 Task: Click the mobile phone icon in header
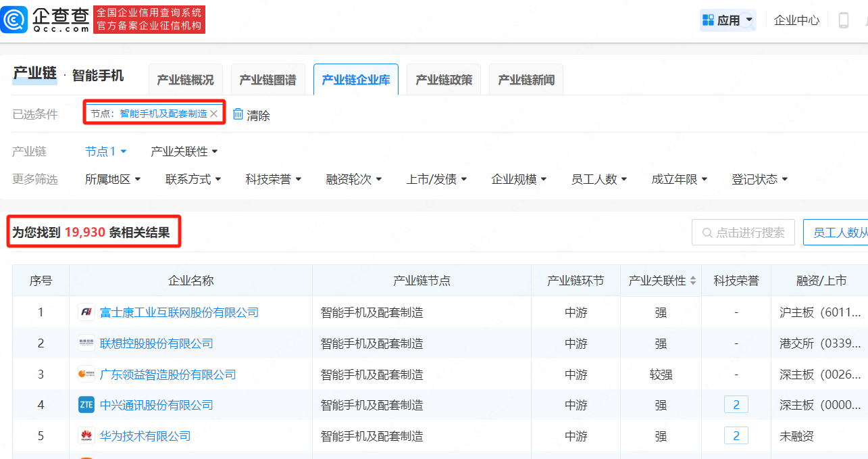843,20
